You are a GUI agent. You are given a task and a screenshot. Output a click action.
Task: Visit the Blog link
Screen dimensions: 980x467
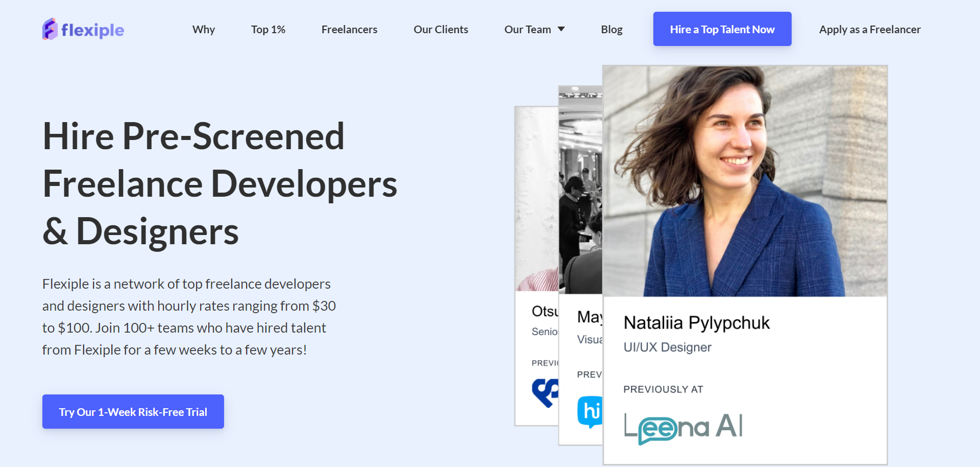tap(611, 30)
